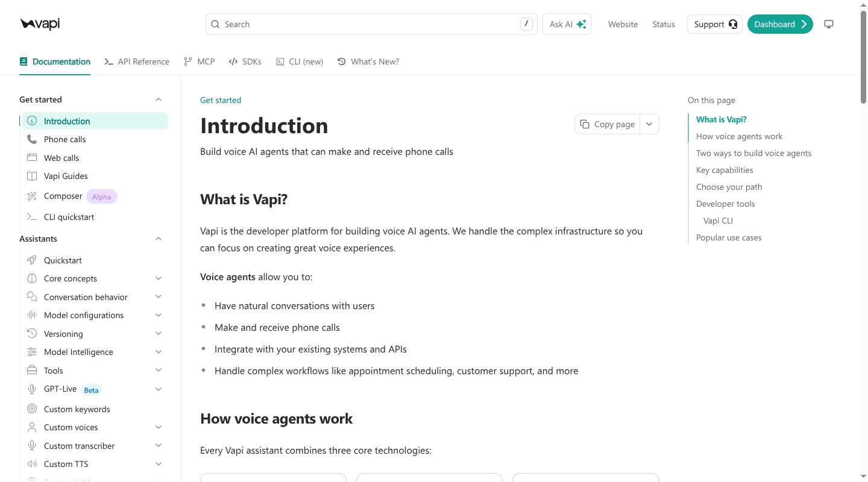Expand the Core concepts submenu chevron
This screenshot has height=482, width=868.
coord(159,278)
